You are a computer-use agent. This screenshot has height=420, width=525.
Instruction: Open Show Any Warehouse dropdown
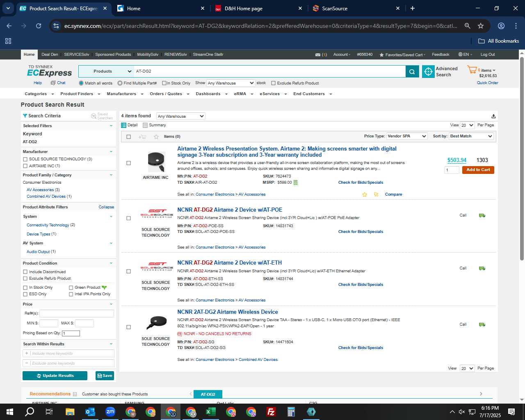click(x=231, y=83)
